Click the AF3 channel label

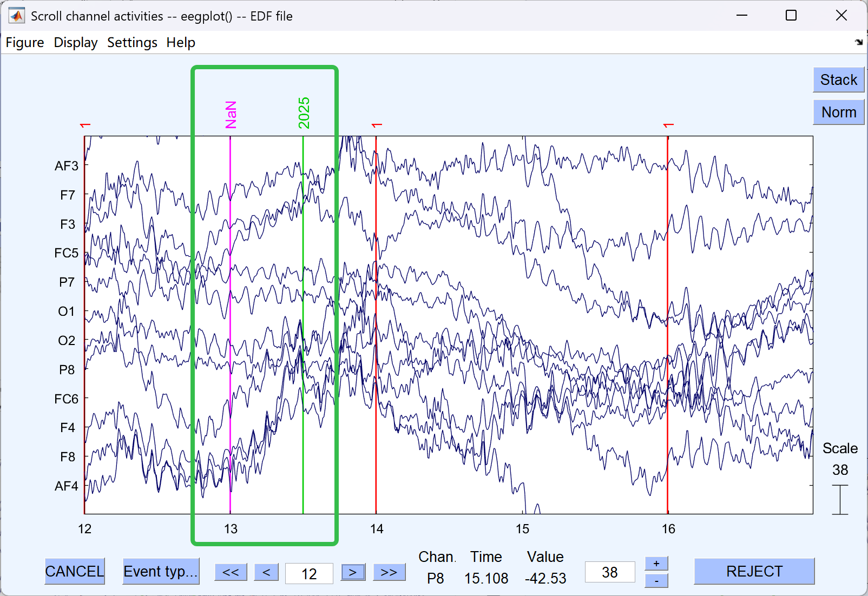(x=67, y=166)
